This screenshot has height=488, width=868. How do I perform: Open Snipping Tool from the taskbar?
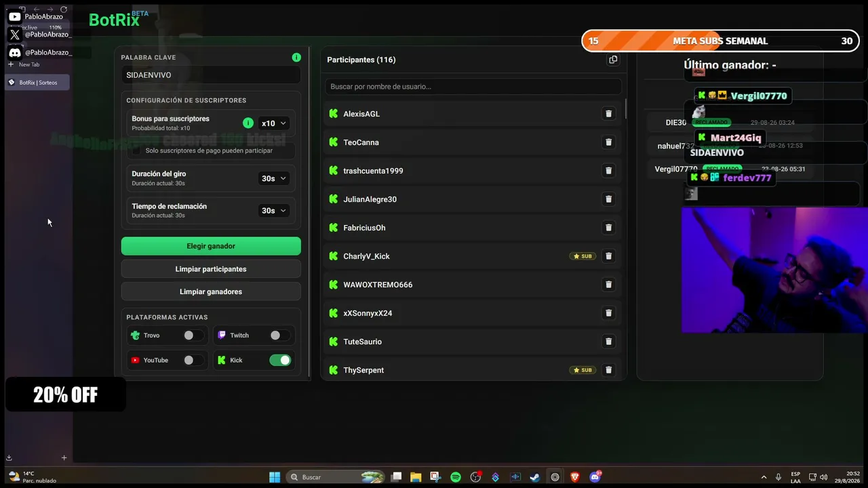click(x=435, y=477)
